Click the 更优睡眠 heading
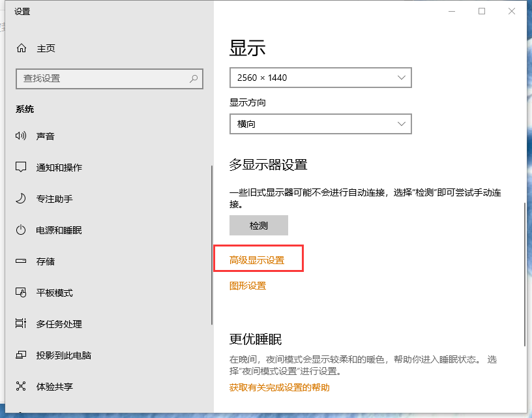The image size is (532, 418). 255,339
